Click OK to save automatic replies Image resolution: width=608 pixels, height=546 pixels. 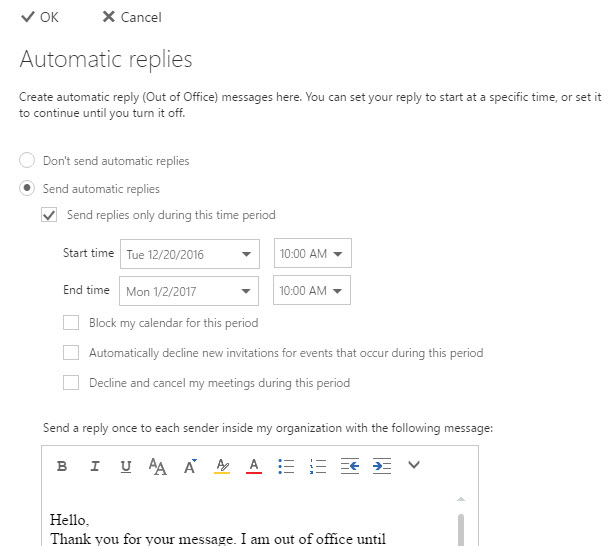pyautogui.click(x=40, y=17)
